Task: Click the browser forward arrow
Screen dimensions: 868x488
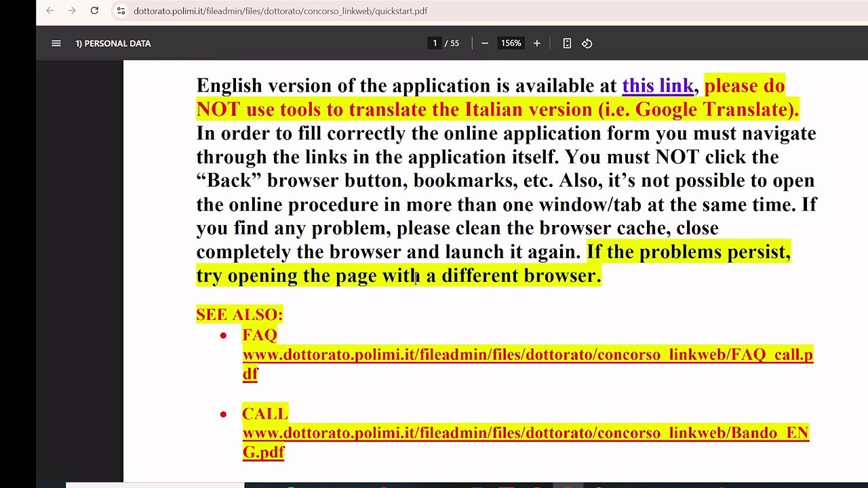Action: (x=72, y=11)
